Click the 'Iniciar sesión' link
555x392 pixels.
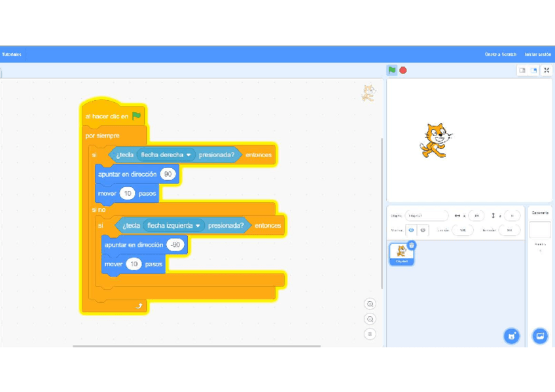pos(538,54)
